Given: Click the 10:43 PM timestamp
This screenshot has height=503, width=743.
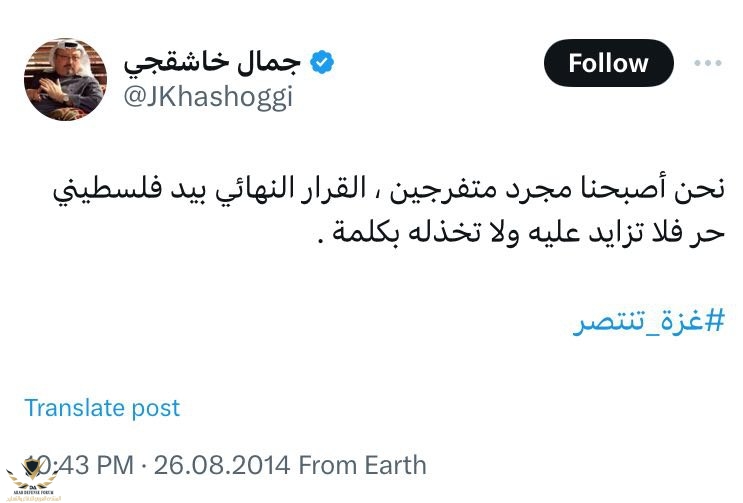Looking at the screenshot, I should pos(80,465).
